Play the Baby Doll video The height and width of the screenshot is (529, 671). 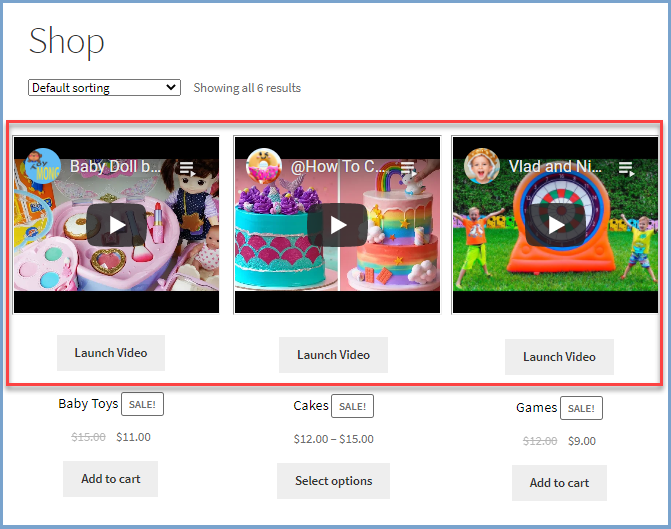point(116,225)
